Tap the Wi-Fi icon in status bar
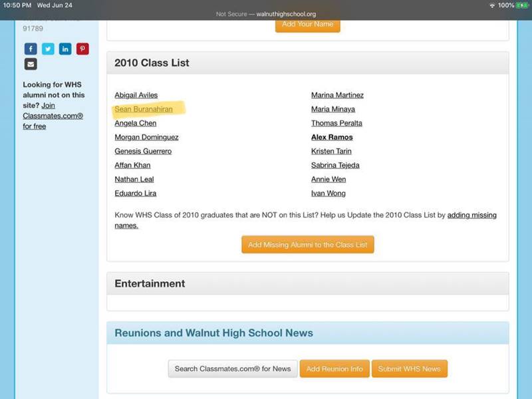Image resolution: width=532 pixels, height=399 pixels. (x=492, y=5)
